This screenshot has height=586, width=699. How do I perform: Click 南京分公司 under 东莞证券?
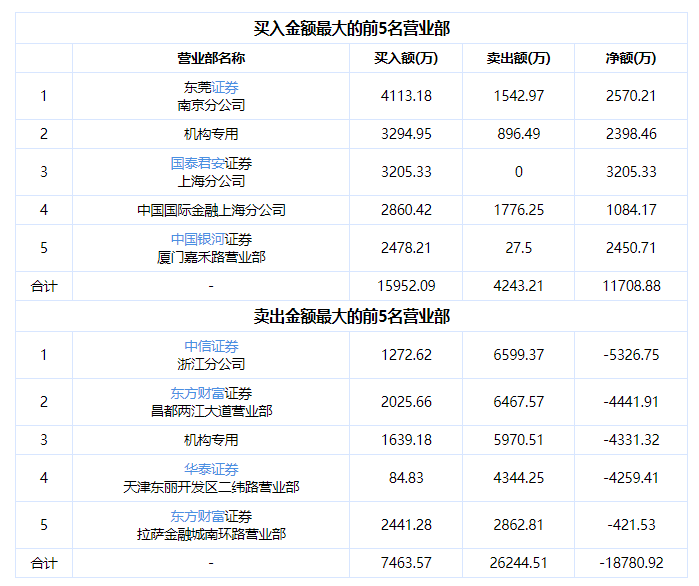tap(211, 106)
